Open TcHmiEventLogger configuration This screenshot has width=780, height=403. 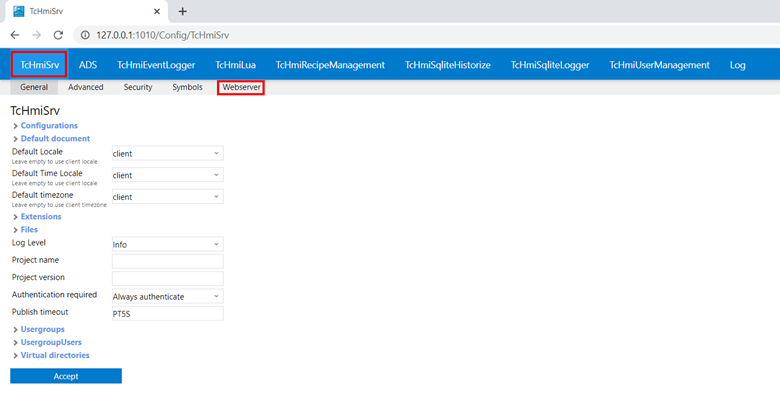(x=156, y=65)
